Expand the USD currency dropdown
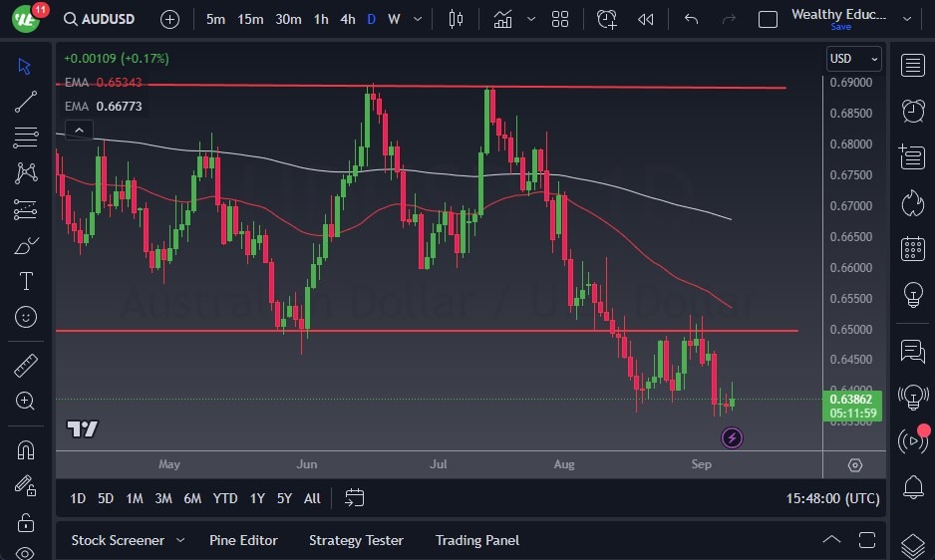 point(854,59)
